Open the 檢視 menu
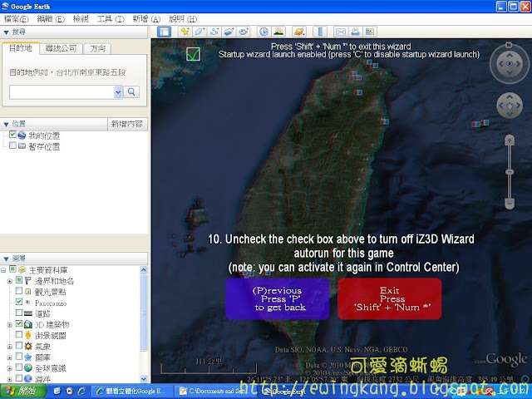Image resolution: width=532 pixels, height=399 pixels. click(x=81, y=19)
